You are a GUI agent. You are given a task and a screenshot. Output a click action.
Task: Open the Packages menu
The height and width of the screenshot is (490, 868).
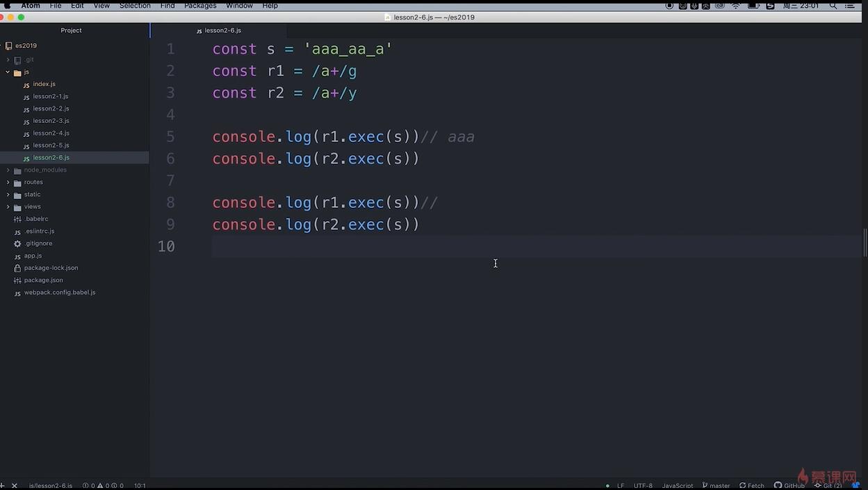(x=200, y=6)
